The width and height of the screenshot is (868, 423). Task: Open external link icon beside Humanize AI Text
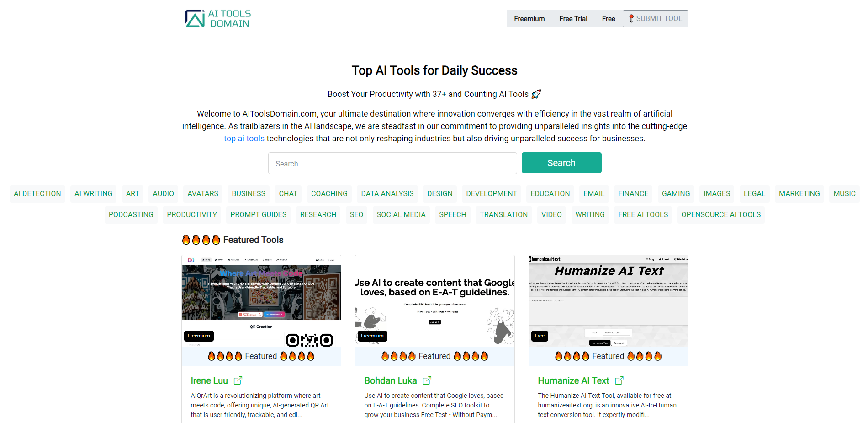coord(619,380)
